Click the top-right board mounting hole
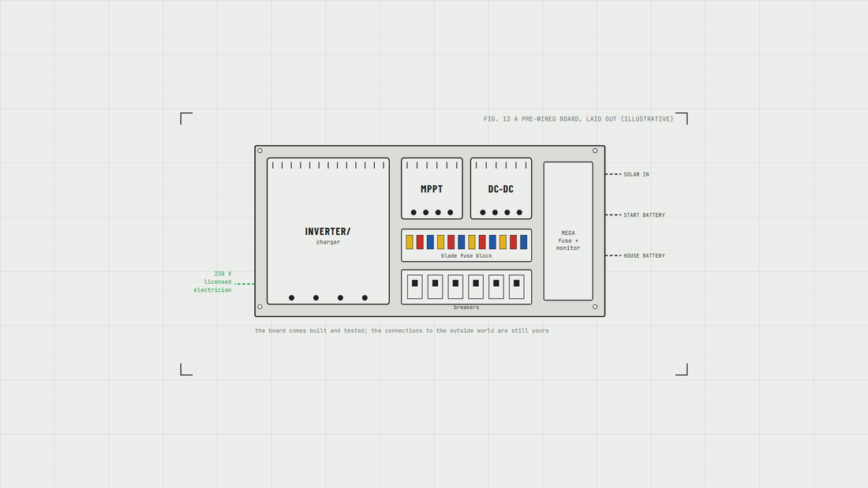 pos(595,151)
